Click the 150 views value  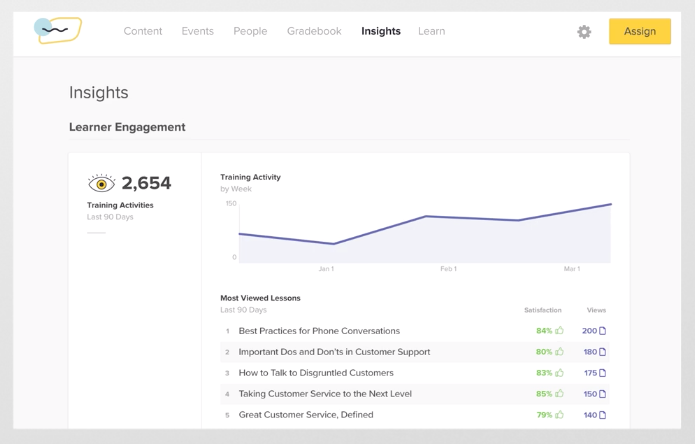(x=590, y=393)
